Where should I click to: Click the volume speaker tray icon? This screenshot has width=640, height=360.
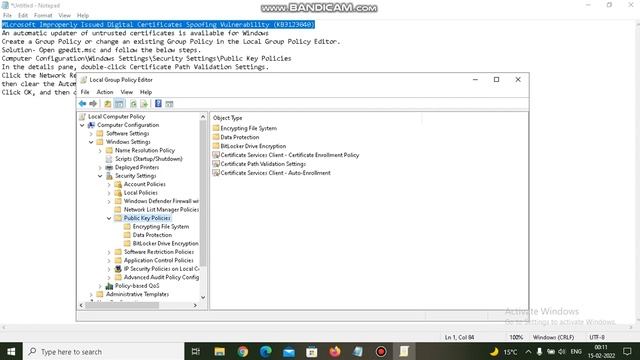coord(562,351)
